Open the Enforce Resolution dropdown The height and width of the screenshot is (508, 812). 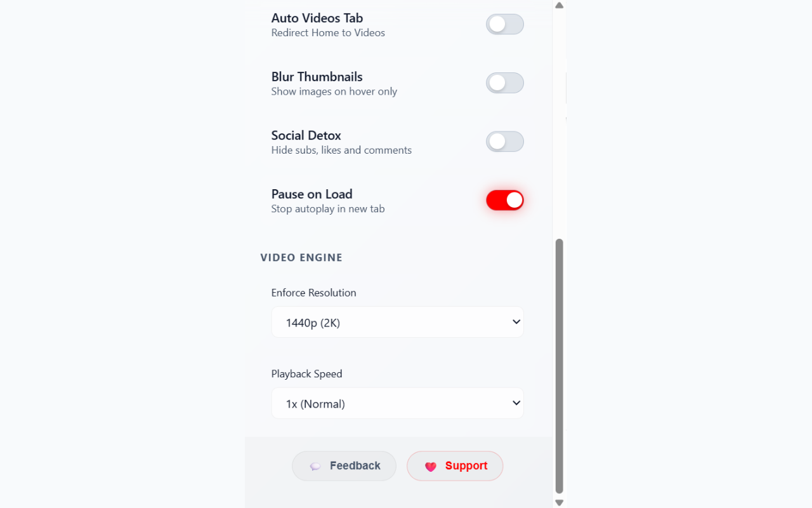(x=398, y=322)
